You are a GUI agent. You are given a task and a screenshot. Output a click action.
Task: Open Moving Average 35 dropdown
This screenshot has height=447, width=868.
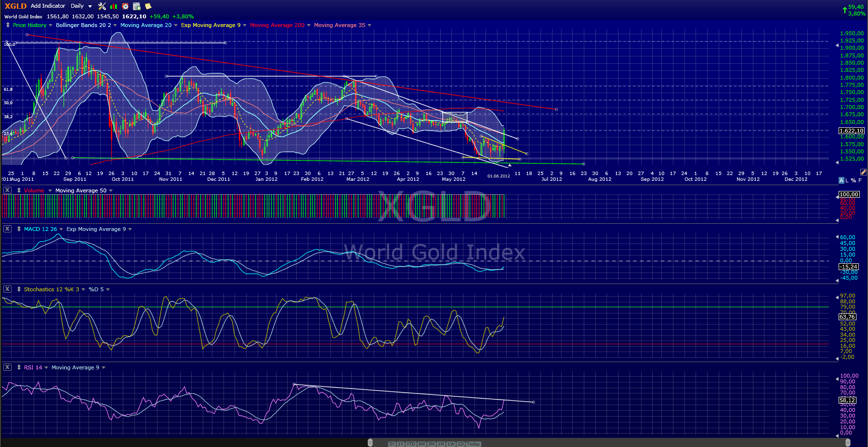click(369, 26)
